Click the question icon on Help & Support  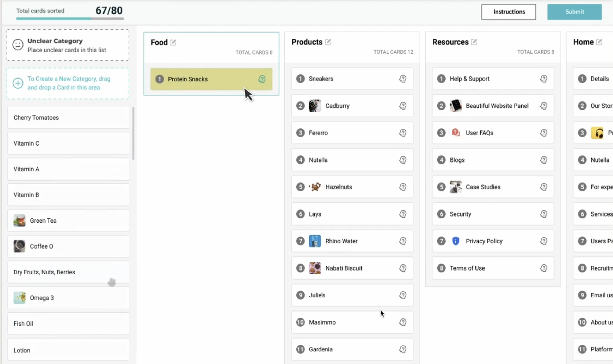tap(544, 78)
